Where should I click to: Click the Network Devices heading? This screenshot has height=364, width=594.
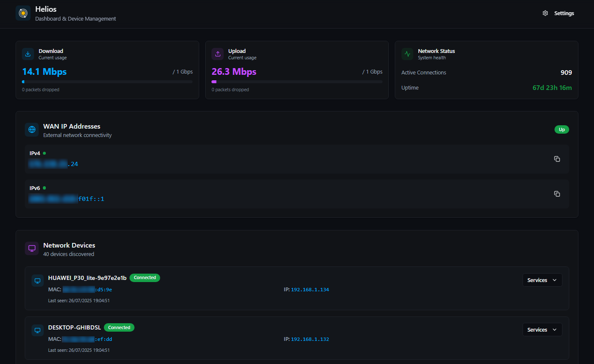[69, 245]
